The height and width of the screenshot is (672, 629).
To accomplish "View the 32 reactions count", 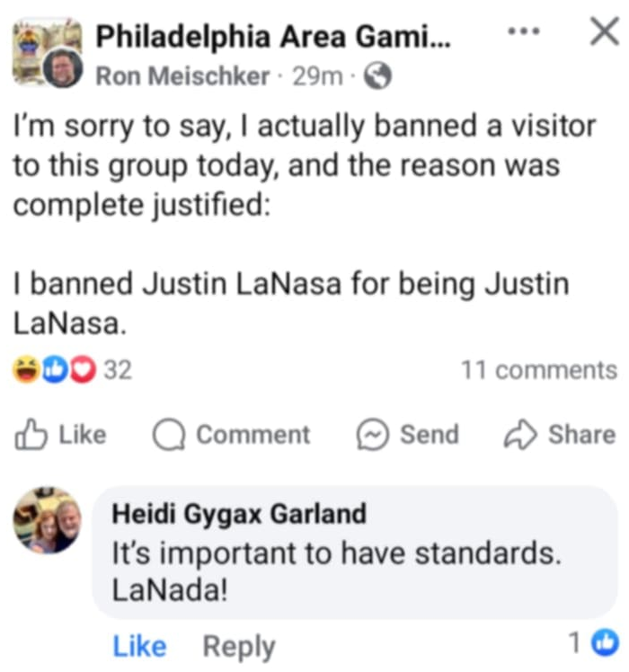I will [118, 369].
